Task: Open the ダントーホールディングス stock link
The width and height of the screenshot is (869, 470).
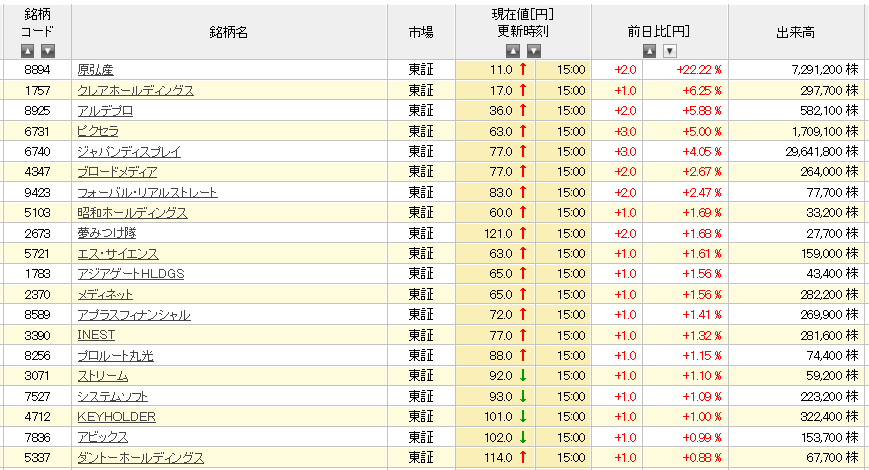Action: 141,458
